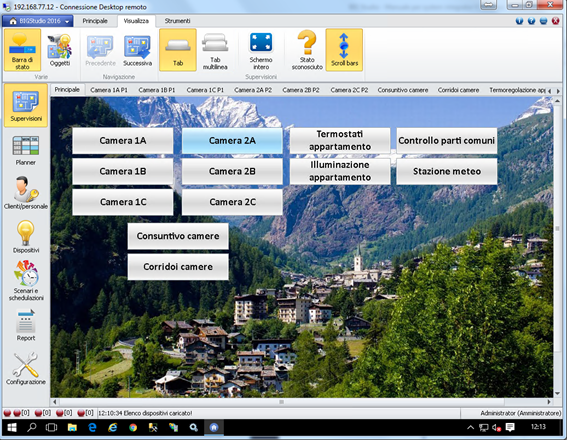Open the Dispositivi lightbulb icon

point(26,236)
